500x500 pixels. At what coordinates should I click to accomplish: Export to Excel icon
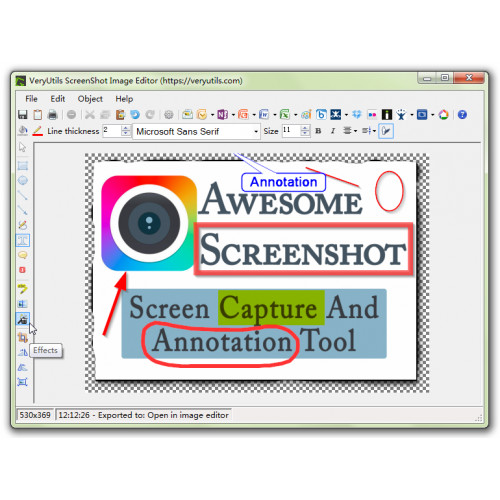tap(285, 115)
